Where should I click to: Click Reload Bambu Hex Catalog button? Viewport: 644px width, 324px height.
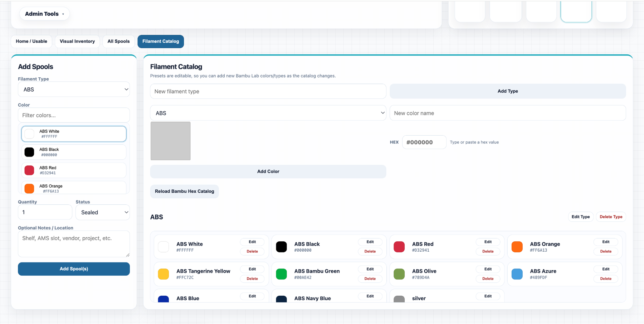[x=185, y=191]
